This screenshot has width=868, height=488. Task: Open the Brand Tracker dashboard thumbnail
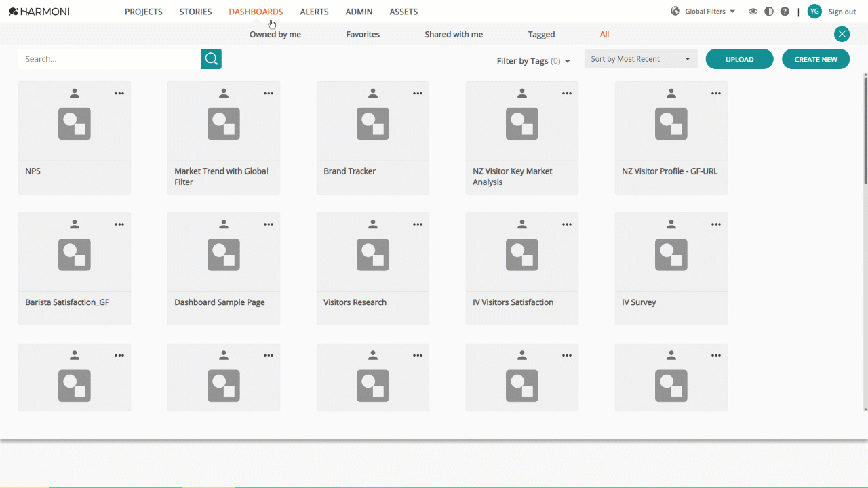[x=373, y=124]
